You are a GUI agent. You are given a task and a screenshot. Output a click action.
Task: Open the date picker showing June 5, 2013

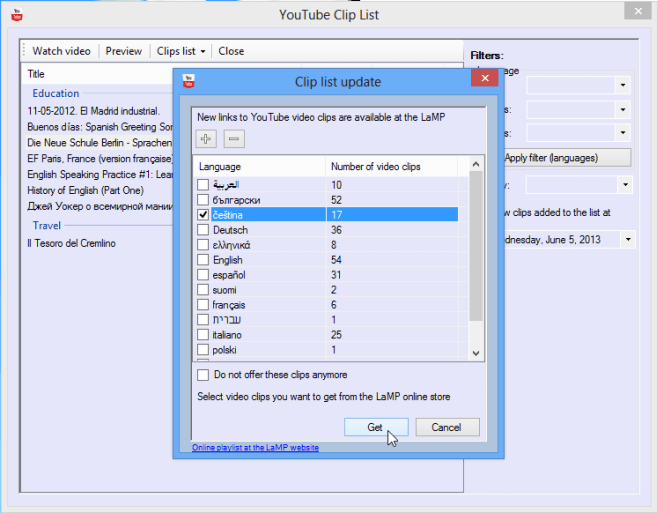pos(628,240)
